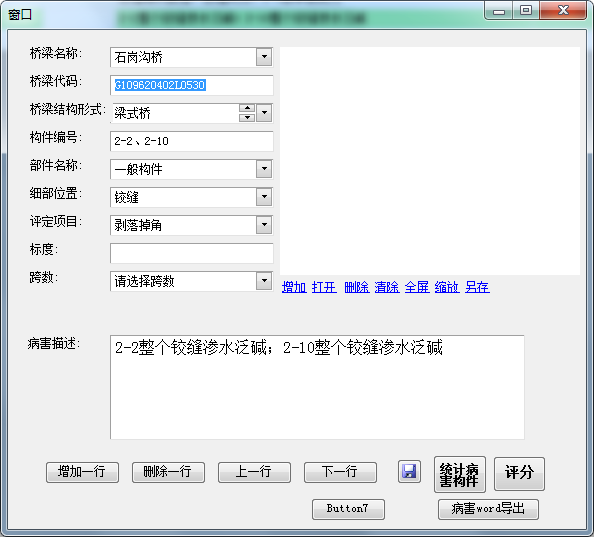The height and width of the screenshot is (537, 594).
Task: Click the 全屏 link
Action: [417, 287]
